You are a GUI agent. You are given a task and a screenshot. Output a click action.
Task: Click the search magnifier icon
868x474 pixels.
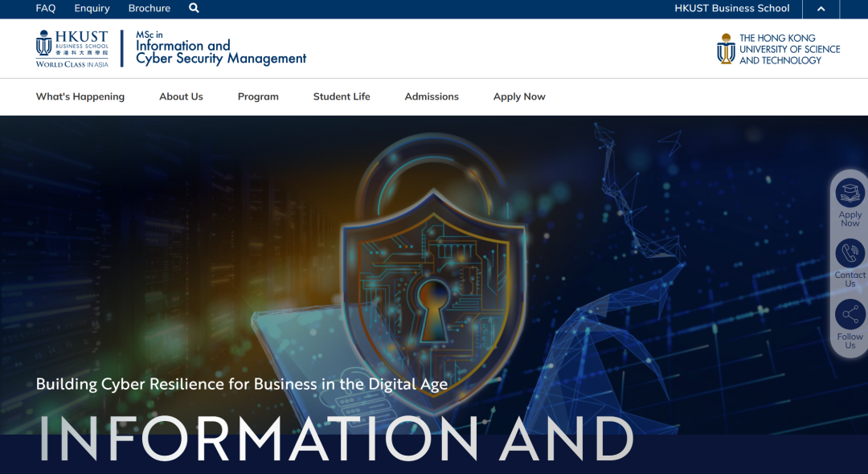coord(194,8)
